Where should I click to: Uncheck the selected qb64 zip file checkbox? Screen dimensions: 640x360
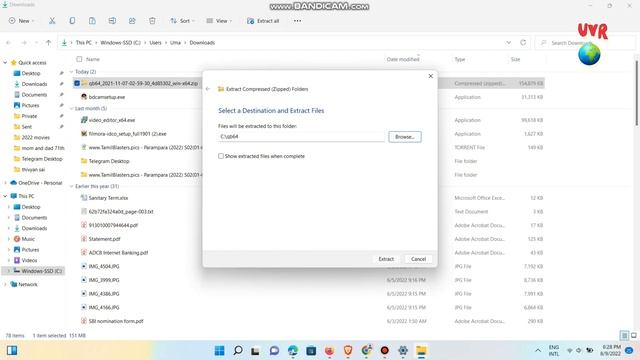(x=77, y=83)
